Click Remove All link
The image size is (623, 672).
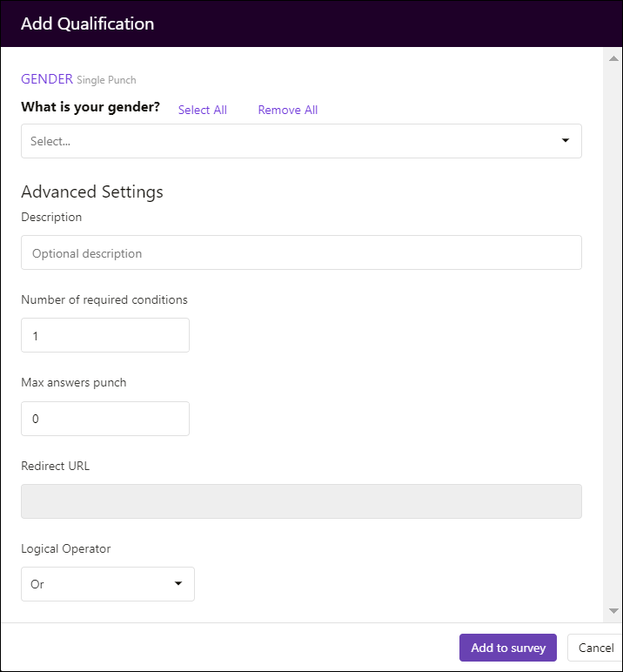[x=287, y=111]
